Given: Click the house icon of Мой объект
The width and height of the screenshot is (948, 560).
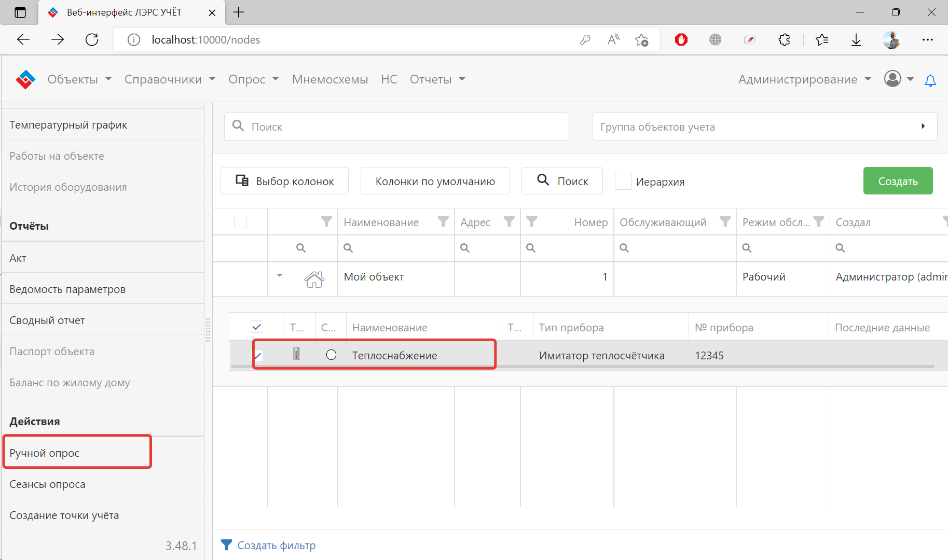Looking at the screenshot, I should tap(314, 279).
